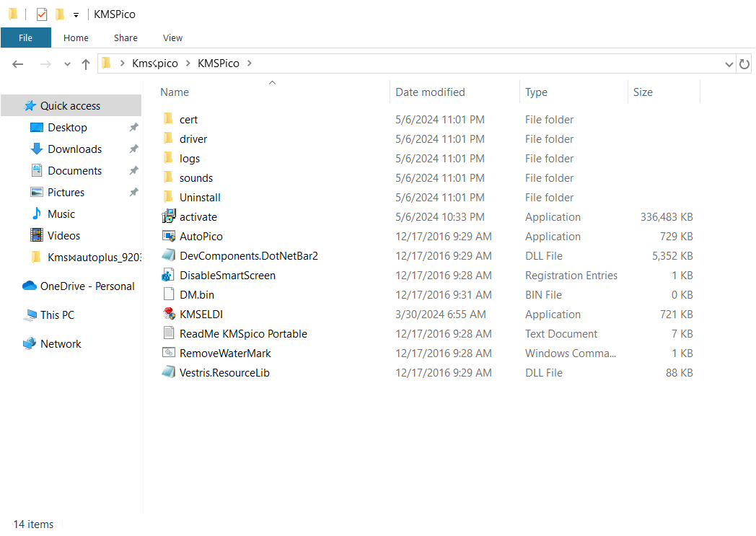This screenshot has width=756, height=536.
Task: Click the Kms‹pico breadcrumb segment
Action: [x=155, y=63]
